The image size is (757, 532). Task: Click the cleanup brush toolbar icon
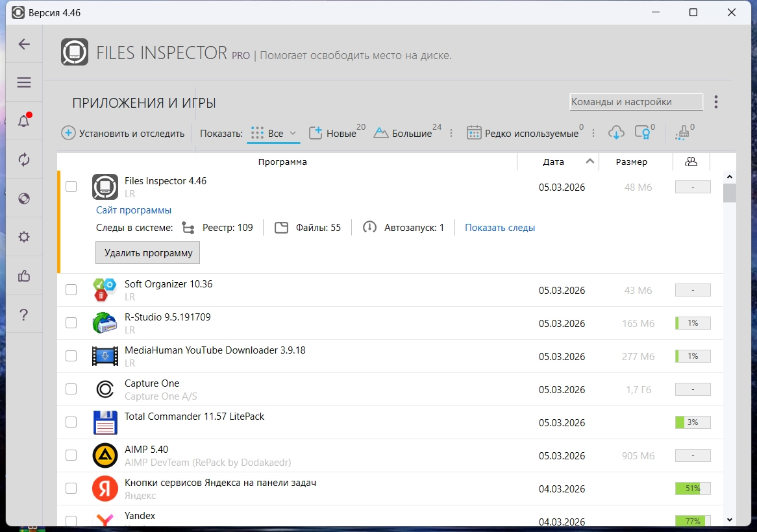coord(682,132)
